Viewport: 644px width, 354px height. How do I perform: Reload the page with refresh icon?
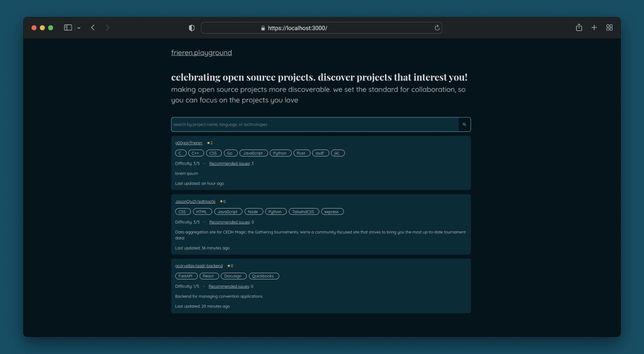tap(437, 28)
